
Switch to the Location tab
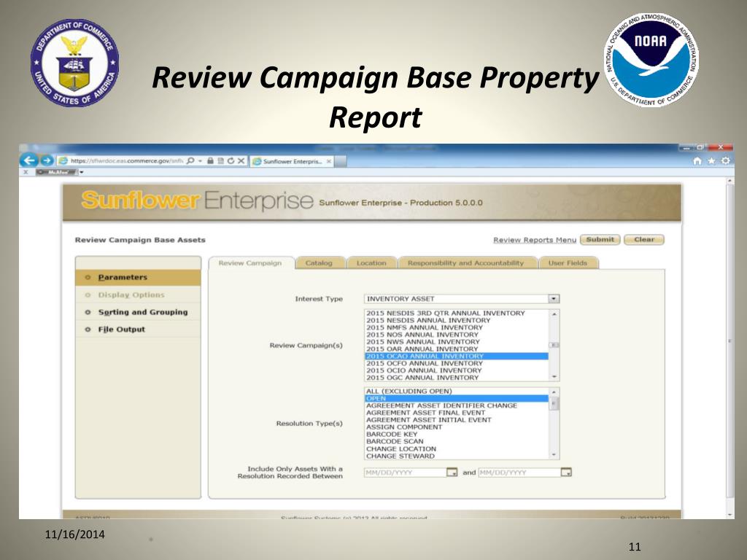[x=371, y=262]
